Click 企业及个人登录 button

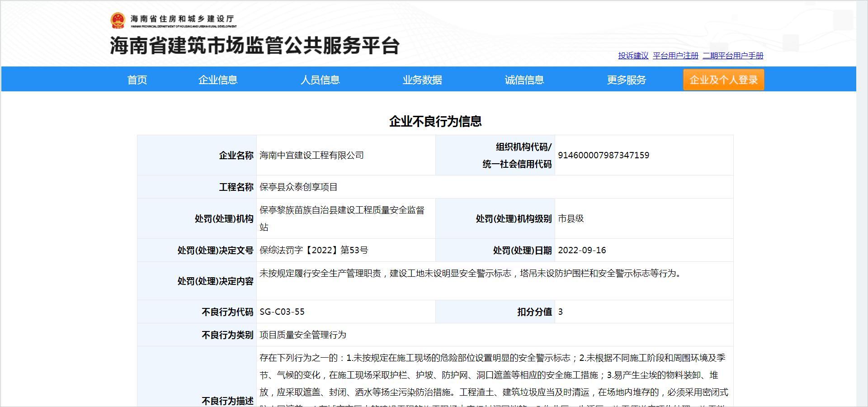[723, 80]
